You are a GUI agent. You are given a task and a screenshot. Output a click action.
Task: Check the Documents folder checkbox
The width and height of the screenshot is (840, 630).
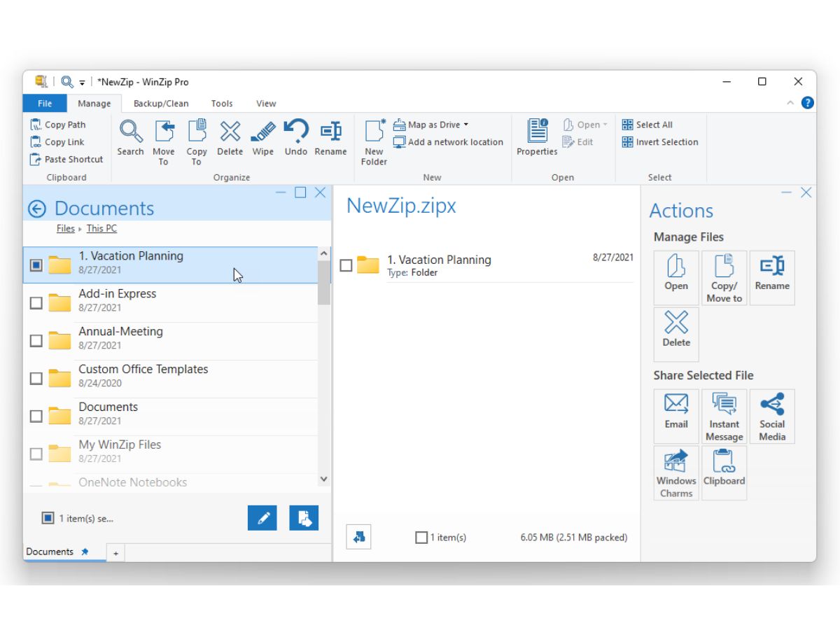click(x=36, y=416)
